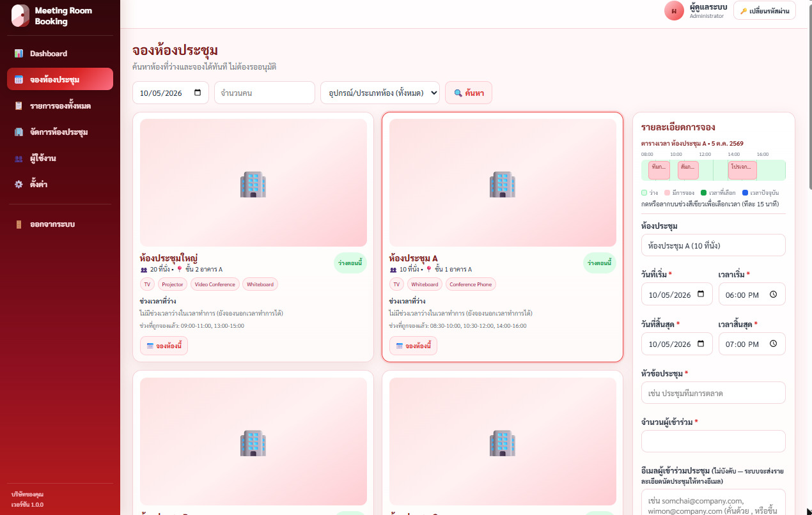Click the เปลี่ยนรหัสผ่าน button
Image resolution: width=812 pixels, height=515 pixels.
(765, 11)
